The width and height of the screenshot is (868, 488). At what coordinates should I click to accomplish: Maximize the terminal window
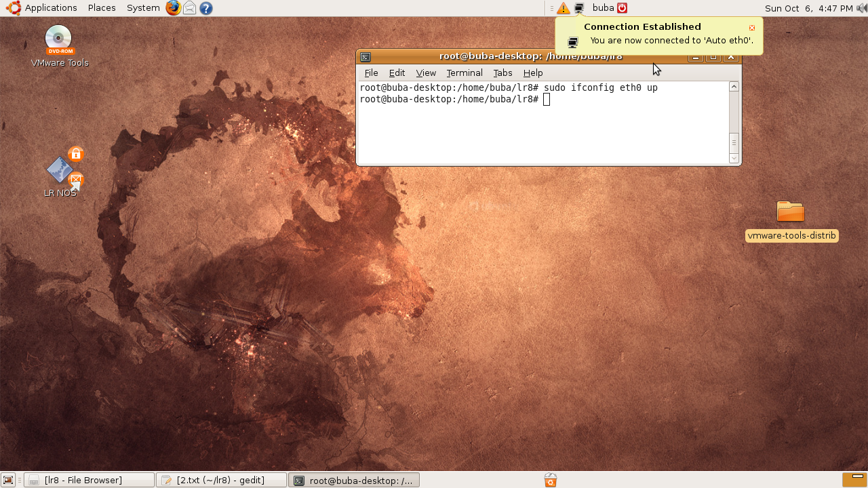[x=713, y=57]
